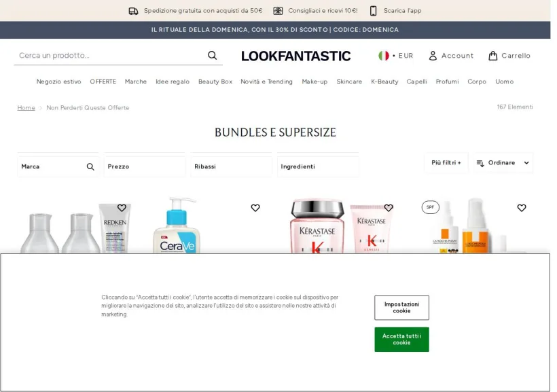This screenshot has width=557, height=392.
Task: Open the Make-up menu
Action: [315, 82]
